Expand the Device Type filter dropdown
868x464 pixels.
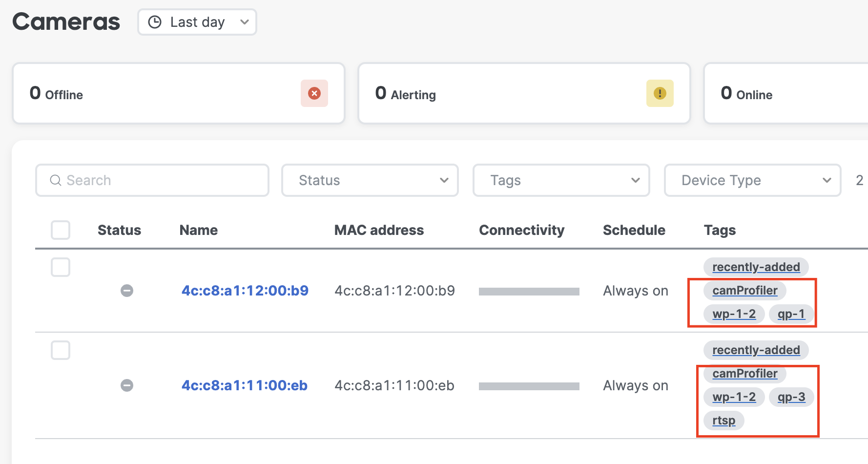752,180
